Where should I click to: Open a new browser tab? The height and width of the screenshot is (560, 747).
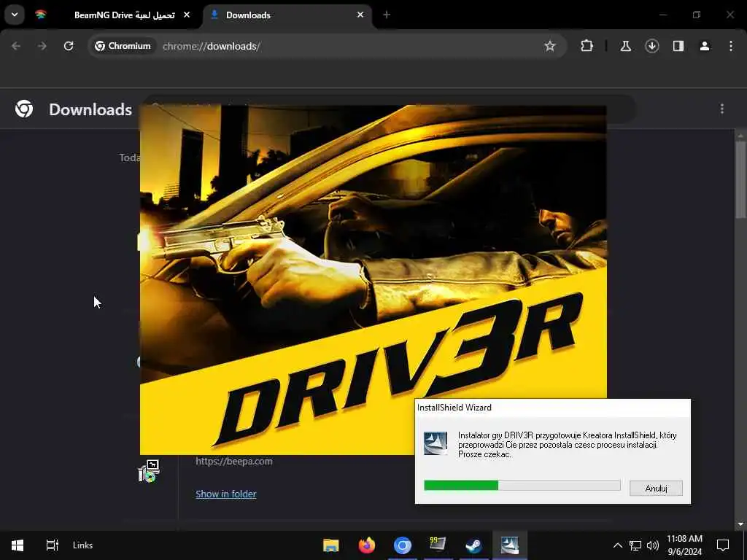tap(387, 15)
